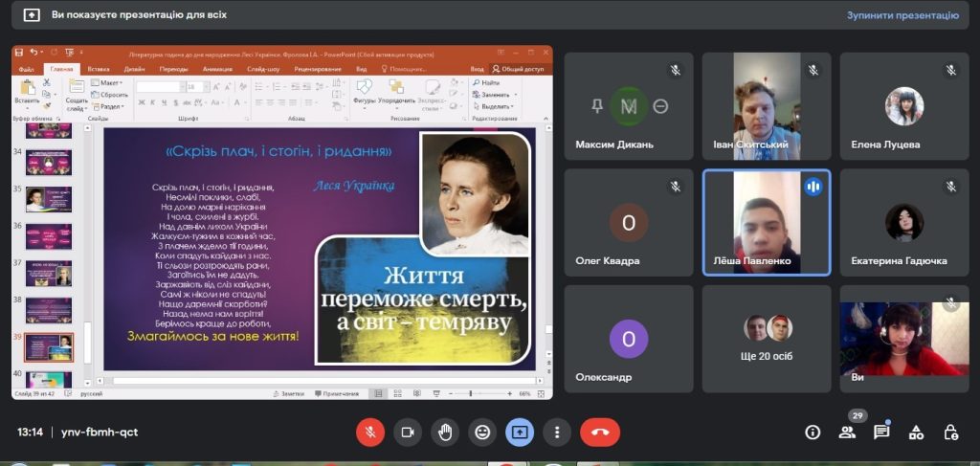Open the emoji reactions picker
980x466 pixels.
click(482, 433)
